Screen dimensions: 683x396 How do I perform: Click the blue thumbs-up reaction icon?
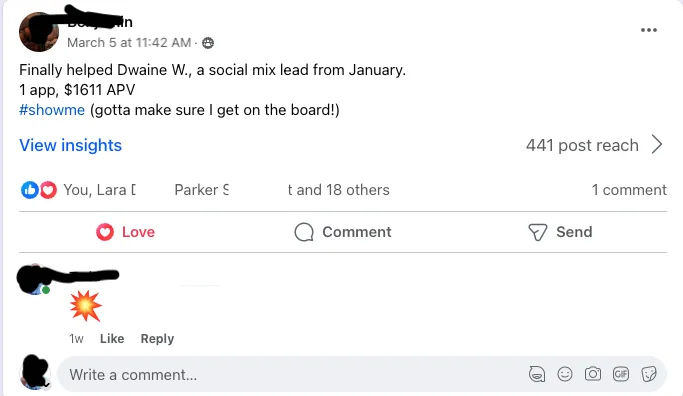pyautogui.click(x=30, y=190)
